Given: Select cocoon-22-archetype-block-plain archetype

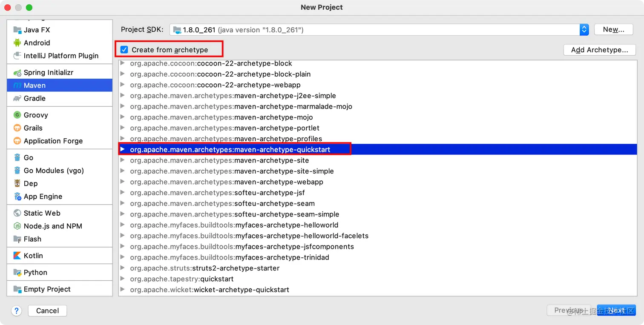Looking at the screenshot, I should [378, 74].
